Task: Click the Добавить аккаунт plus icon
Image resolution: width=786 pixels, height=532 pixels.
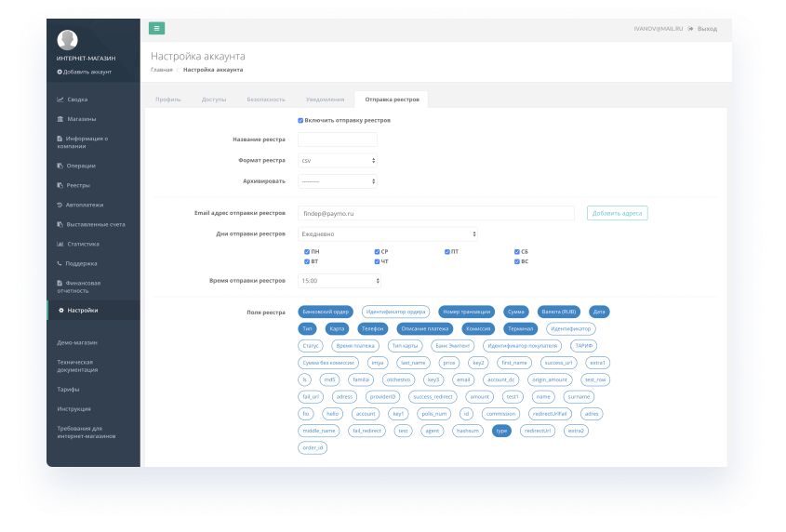Action: pos(60,73)
